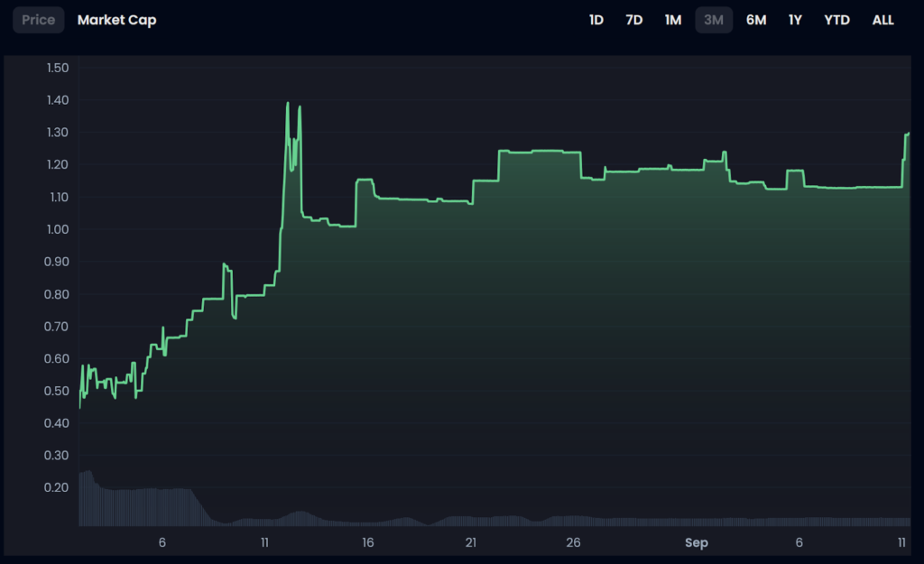Viewport: 924px width, 564px height.
Task: Click the 26 date label on x-axis
Action: point(573,542)
